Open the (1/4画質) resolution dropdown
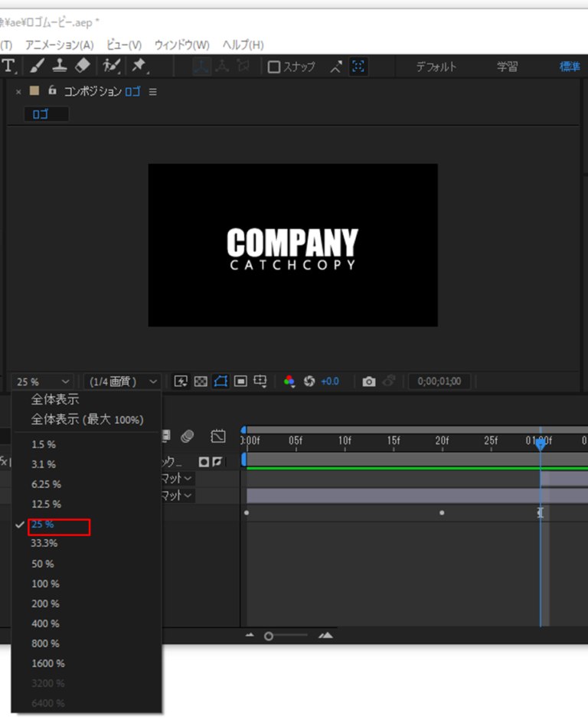The height and width of the screenshot is (723, 588). (x=122, y=381)
